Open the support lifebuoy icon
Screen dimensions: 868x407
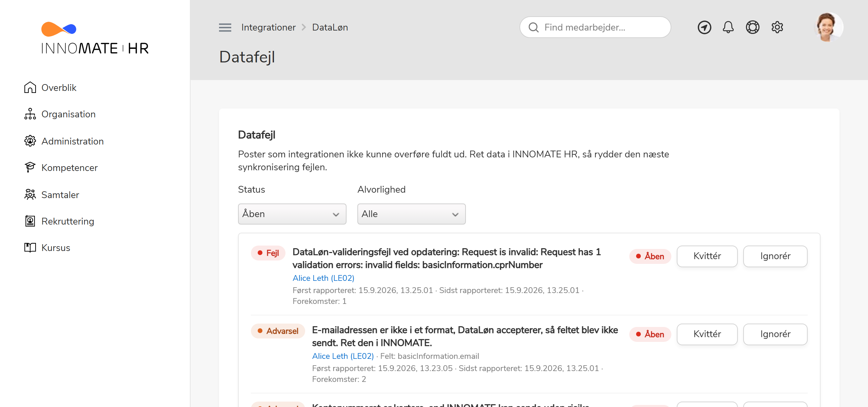(x=753, y=27)
